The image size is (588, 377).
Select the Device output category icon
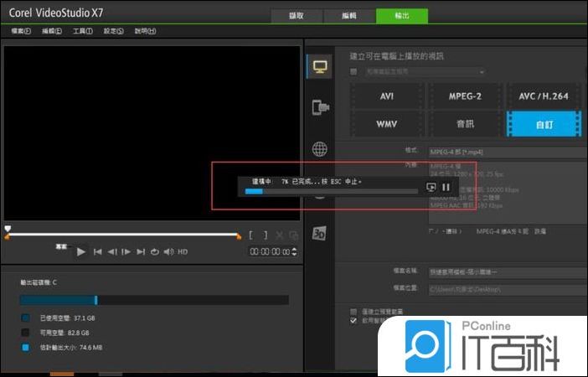tap(319, 107)
